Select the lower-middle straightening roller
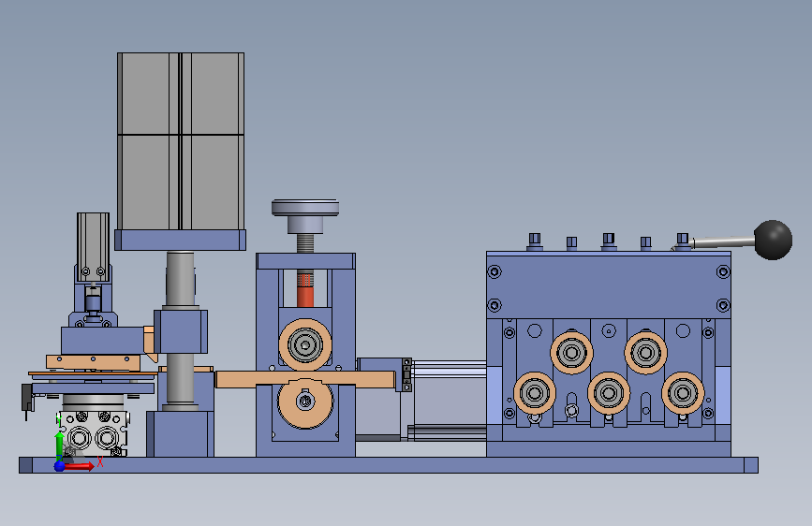 pyautogui.click(x=609, y=393)
